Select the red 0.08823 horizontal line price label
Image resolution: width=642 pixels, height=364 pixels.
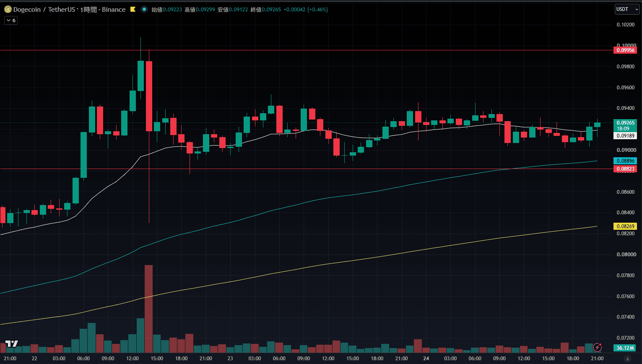[625, 169]
